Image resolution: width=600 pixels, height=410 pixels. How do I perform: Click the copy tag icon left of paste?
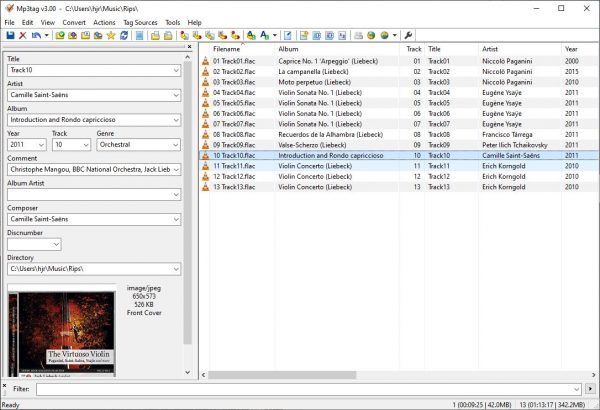(x=155, y=36)
